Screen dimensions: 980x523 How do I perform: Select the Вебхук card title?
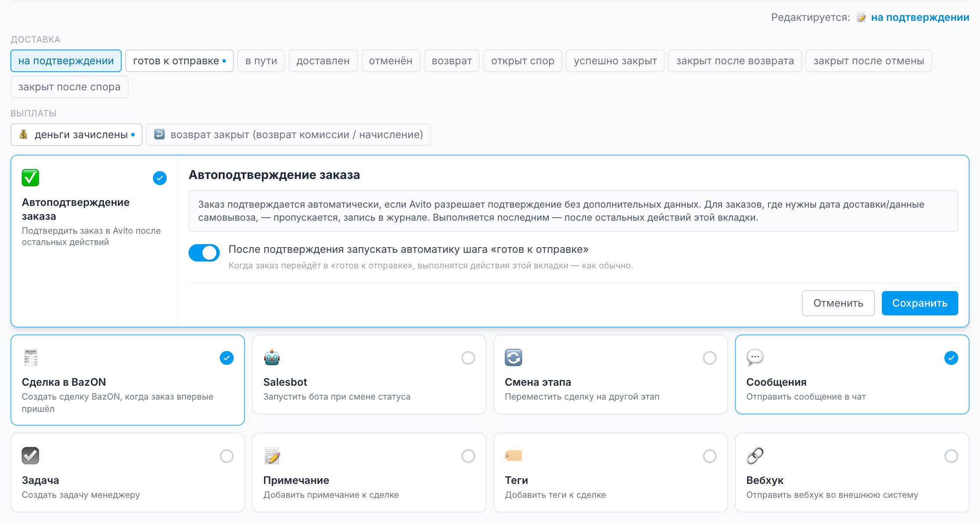765,480
